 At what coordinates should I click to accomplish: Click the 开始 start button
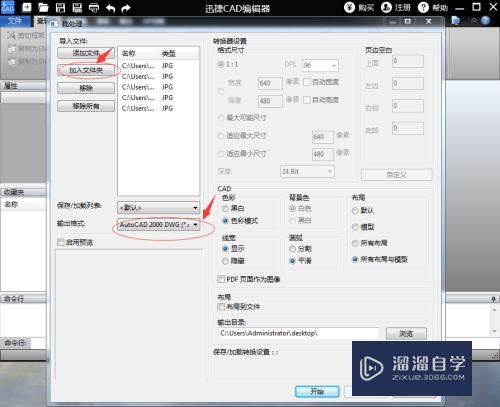317,391
